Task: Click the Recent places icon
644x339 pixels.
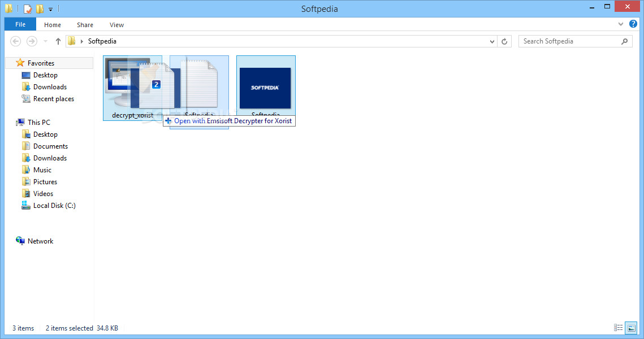Action: tap(26, 98)
